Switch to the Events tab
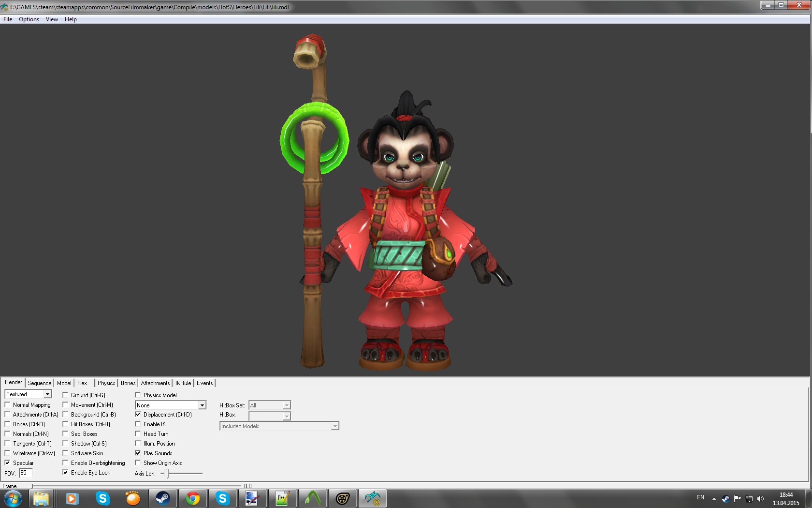Image resolution: width=812 pixels, height=508 pixels. (x=205, y=383)
